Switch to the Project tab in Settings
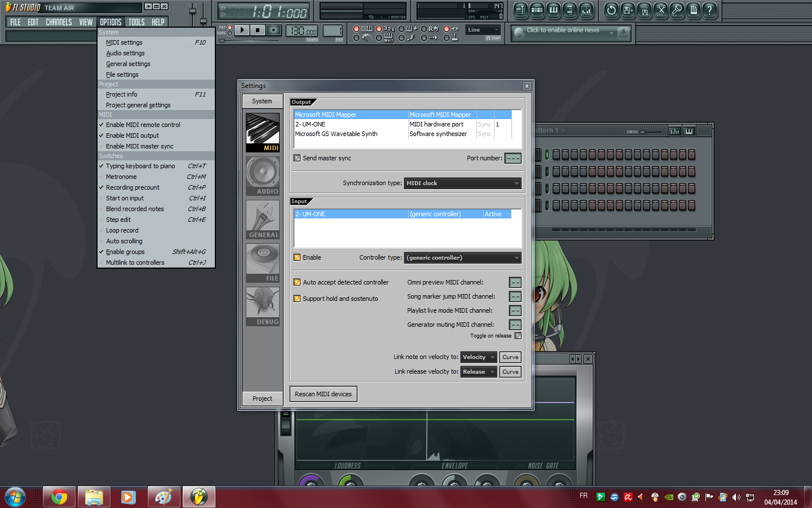Image resolution: width=812 pixels, height=508 pixels. tap(262, 398)
